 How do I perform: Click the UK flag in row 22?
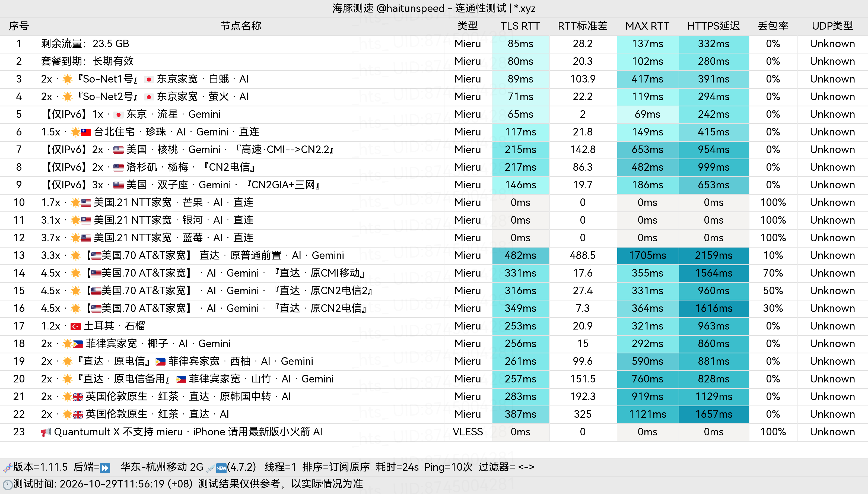(x=78, y=415)
